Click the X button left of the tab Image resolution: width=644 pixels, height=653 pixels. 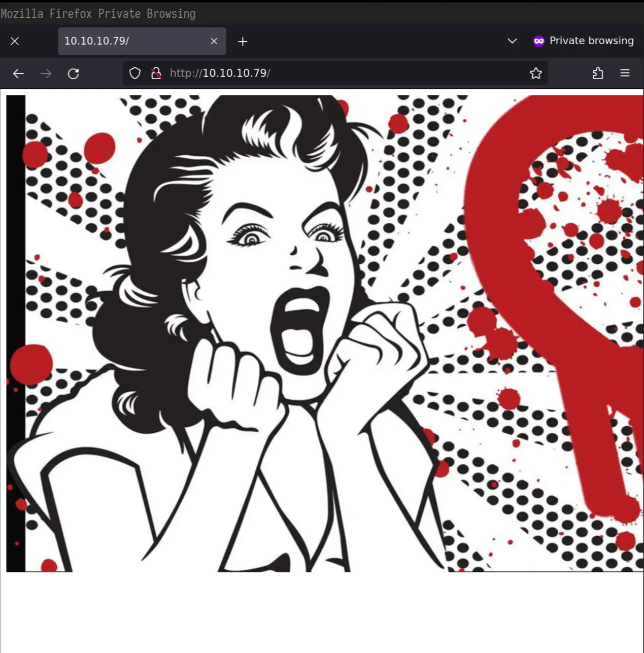(15, 41)
